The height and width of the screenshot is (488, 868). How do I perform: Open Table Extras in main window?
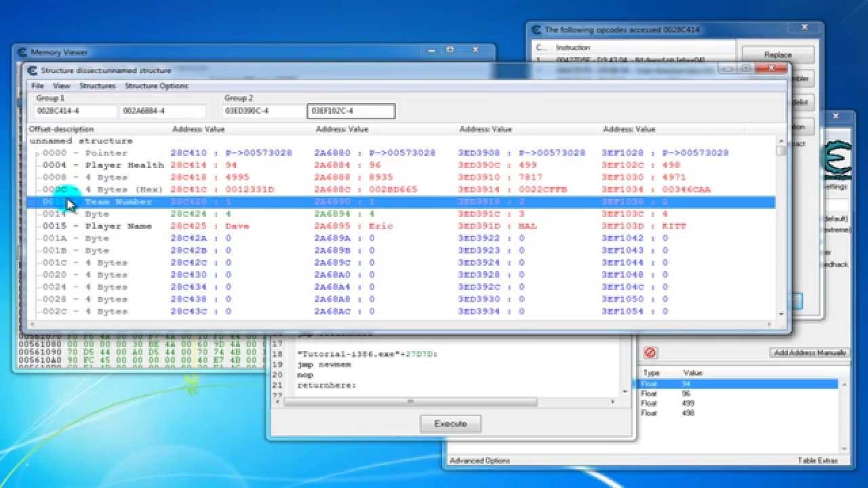click(817, 460)
